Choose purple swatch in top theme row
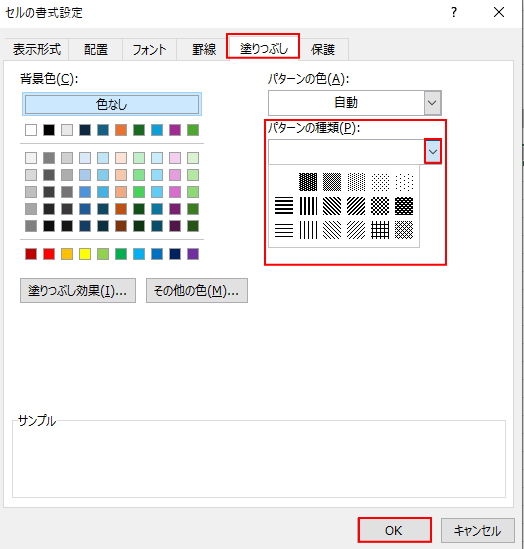The image size is (524, 549). click(x=175, y=130)
